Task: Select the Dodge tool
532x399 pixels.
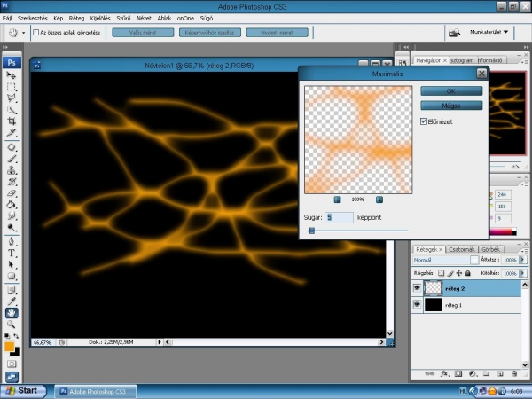Action: click(12, 228)
